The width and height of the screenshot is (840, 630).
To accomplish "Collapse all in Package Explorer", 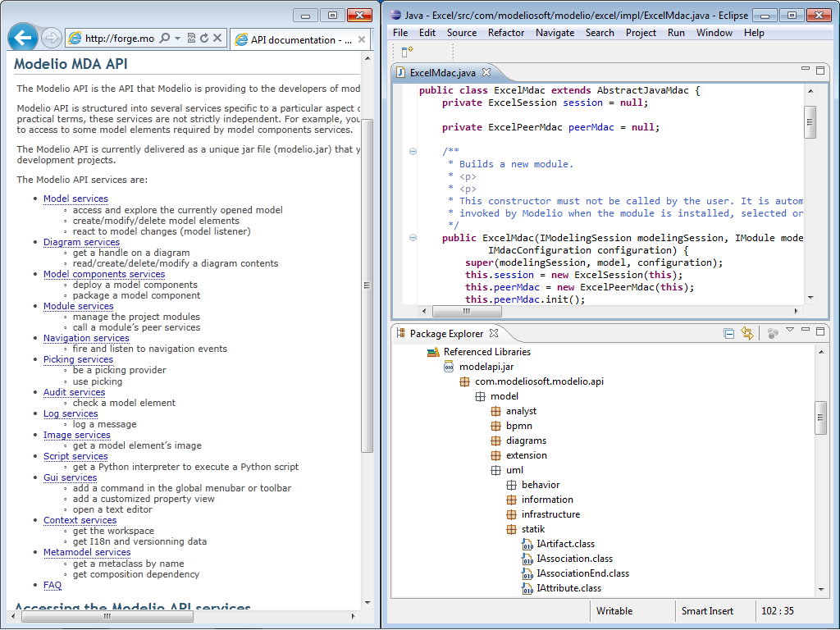I will 728,334.
